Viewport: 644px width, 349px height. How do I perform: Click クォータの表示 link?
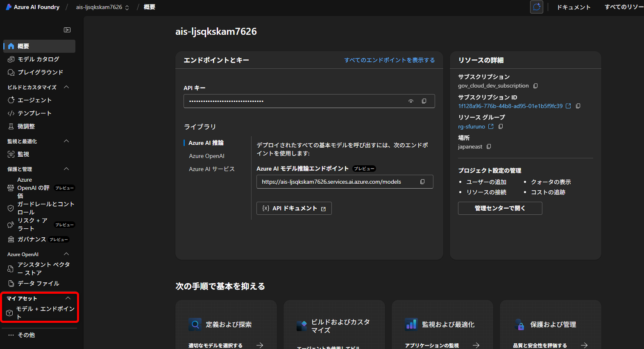551,182
